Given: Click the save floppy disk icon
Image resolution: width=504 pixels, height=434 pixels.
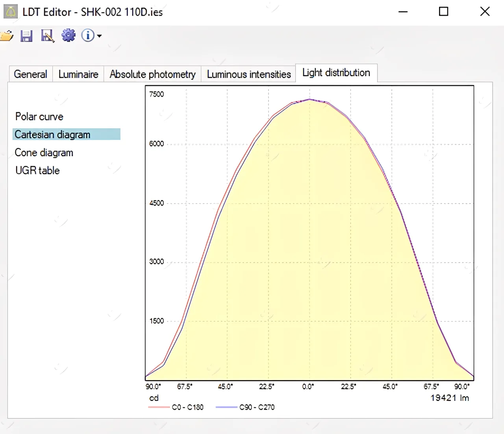Looking at the screenshot, I should coord(26,36).
